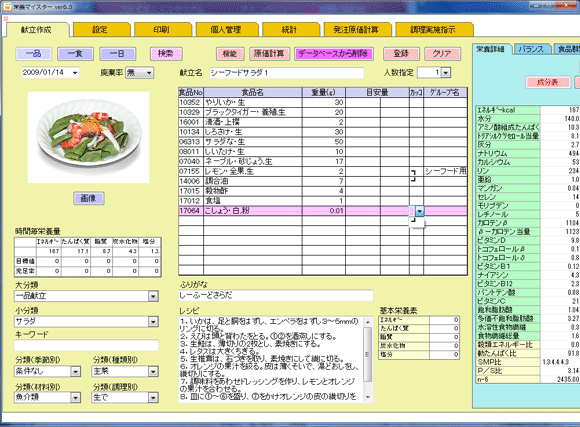Screen dimensions: 580x427
Task: Switch to the バランス tab in the right panel
Action: (x=531, y=49)
